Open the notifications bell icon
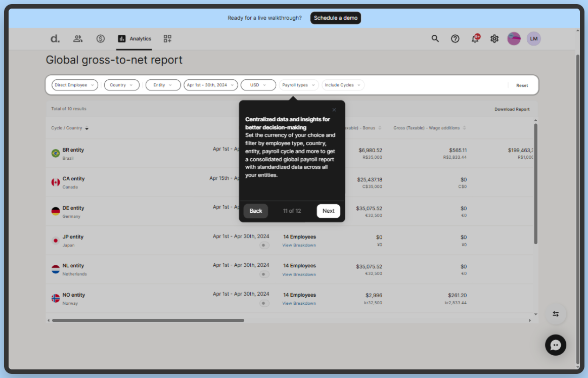The image size is (588, 378). pos(475,39)
